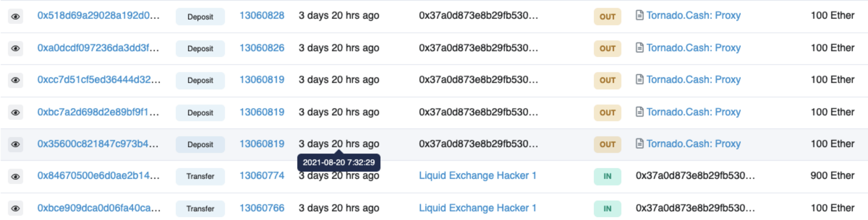The image size is (868, 220).
Task: Preview 0xbce909dca0d06fa40ca transaction via eye icon
Action: (x=15, y=208)
